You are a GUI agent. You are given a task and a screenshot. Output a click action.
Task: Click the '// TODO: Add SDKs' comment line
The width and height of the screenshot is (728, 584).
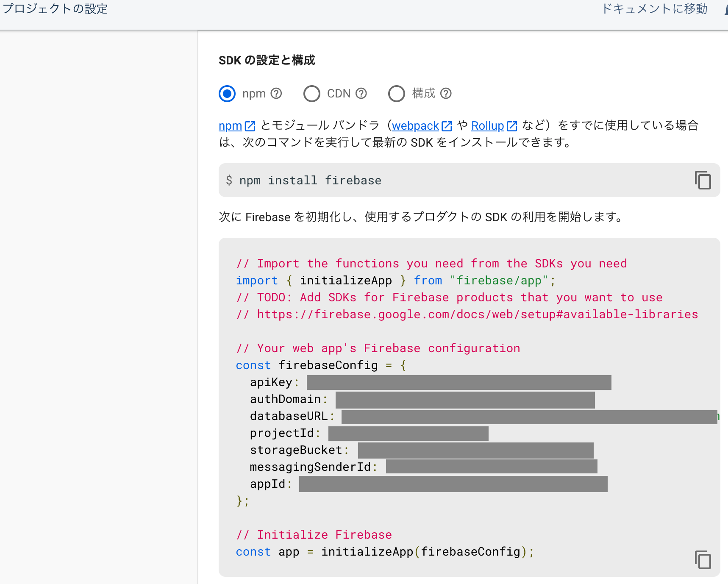(x=449, y=298)
